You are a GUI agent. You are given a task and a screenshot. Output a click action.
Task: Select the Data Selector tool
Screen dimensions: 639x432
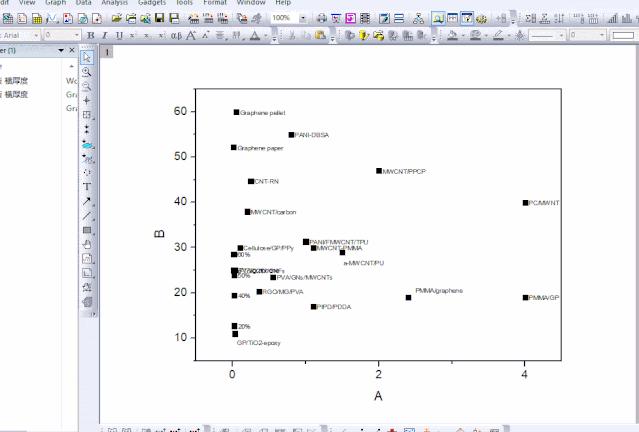click(x=86, y=130)
